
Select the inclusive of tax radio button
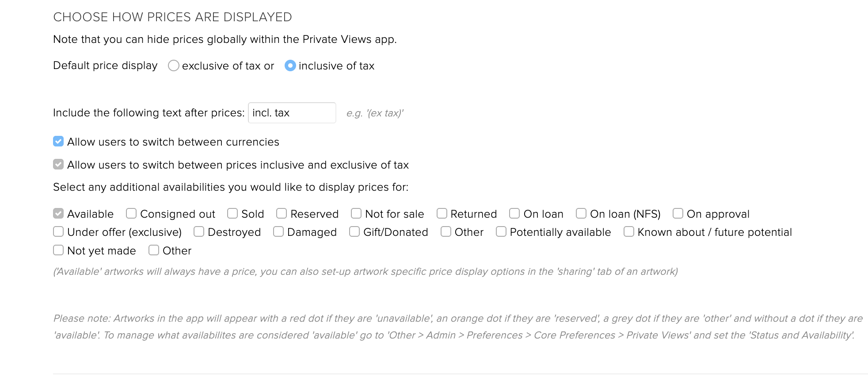click(290, 66)
